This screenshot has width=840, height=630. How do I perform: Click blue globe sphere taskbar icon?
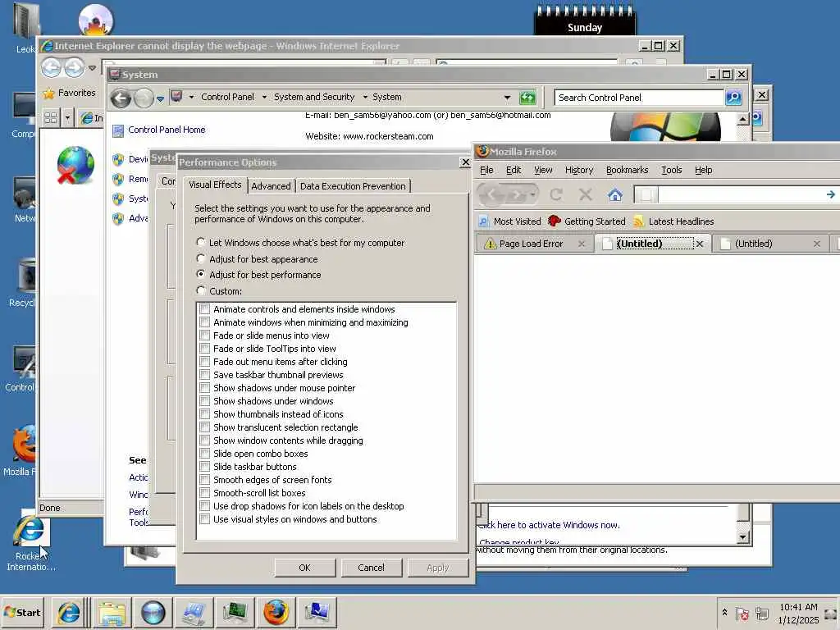(153, 612)
